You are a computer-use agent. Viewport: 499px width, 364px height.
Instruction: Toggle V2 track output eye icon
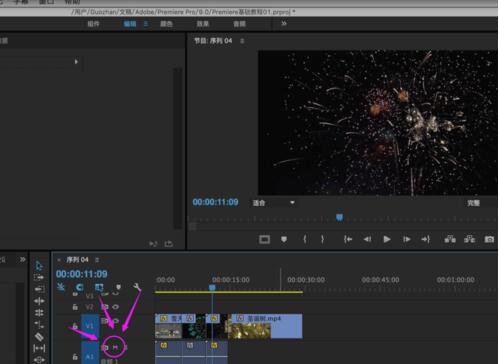(115, 307)
